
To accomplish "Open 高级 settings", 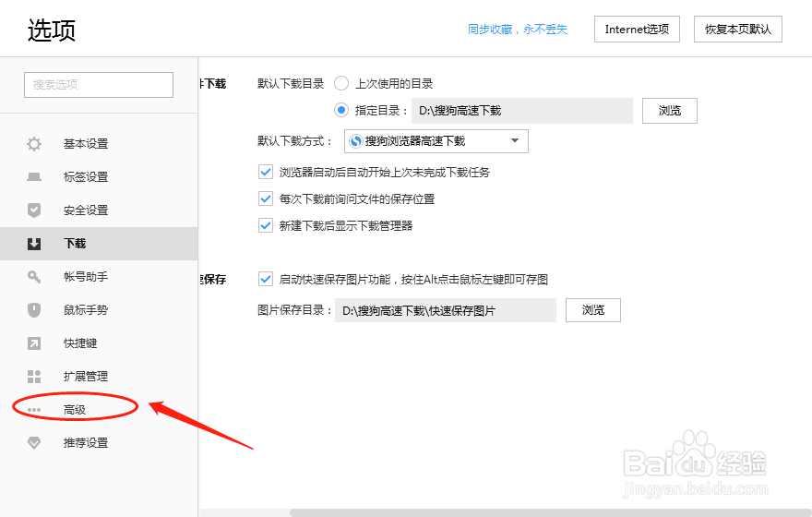I will 75,410.
